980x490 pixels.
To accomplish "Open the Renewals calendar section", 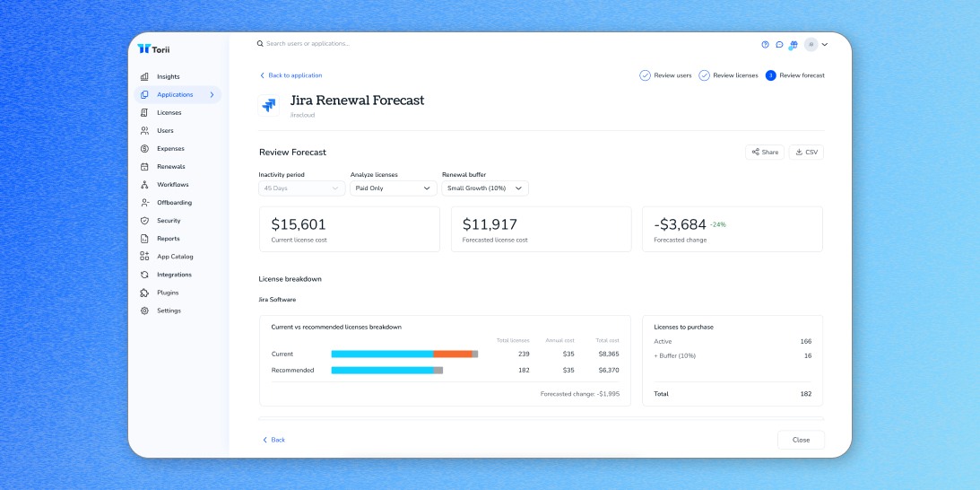I will (170, 166).
